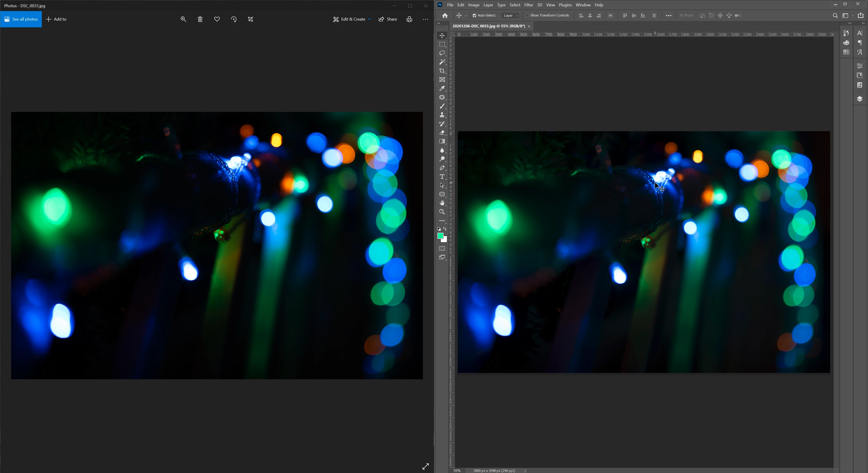Screen dimensions: 868x473
Task: Select the Hand tool
Action: [442, 203]
